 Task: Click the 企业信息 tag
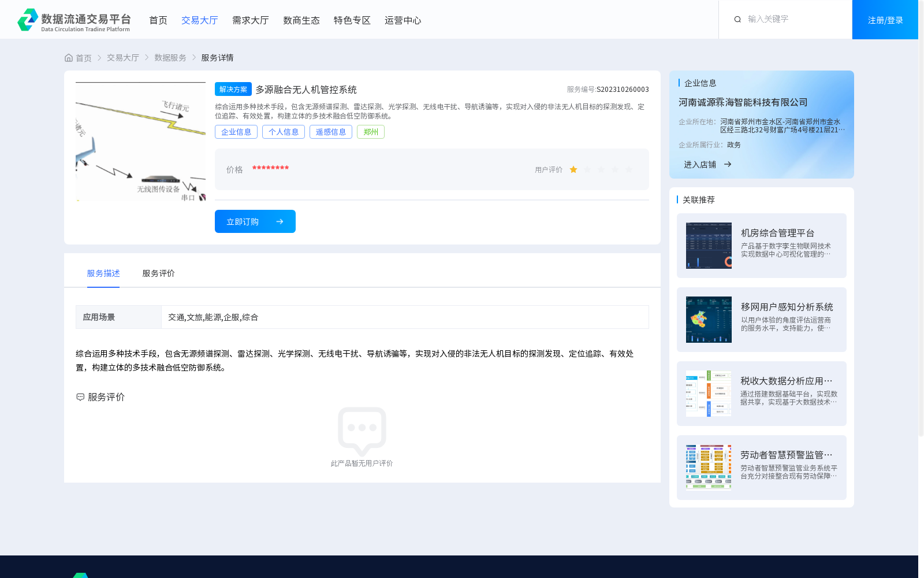pyautogui.click(x=236, y=132)
